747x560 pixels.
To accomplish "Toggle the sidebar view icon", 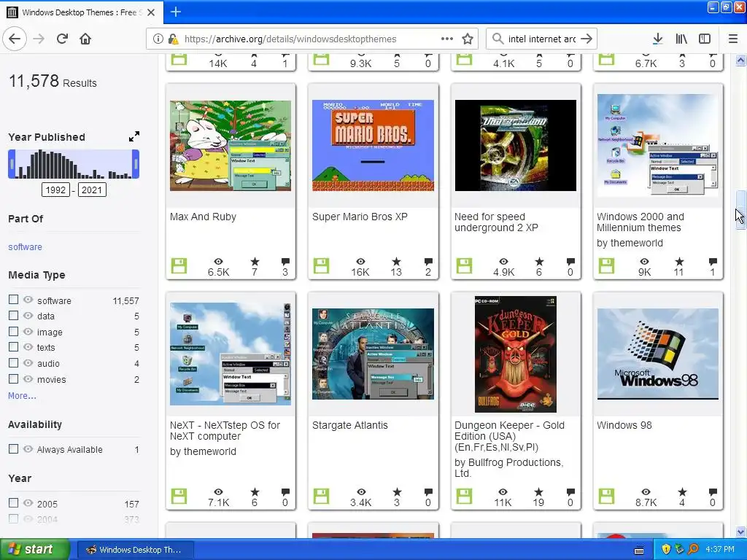I will pos(705,39).
